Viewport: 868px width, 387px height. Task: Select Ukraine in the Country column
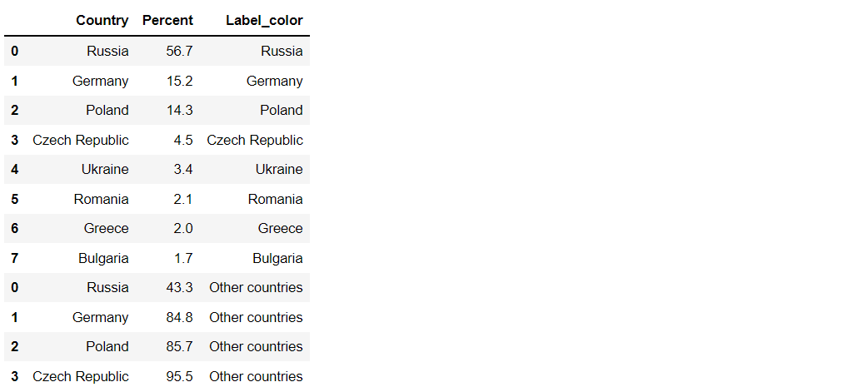click(x=105, y=170)
